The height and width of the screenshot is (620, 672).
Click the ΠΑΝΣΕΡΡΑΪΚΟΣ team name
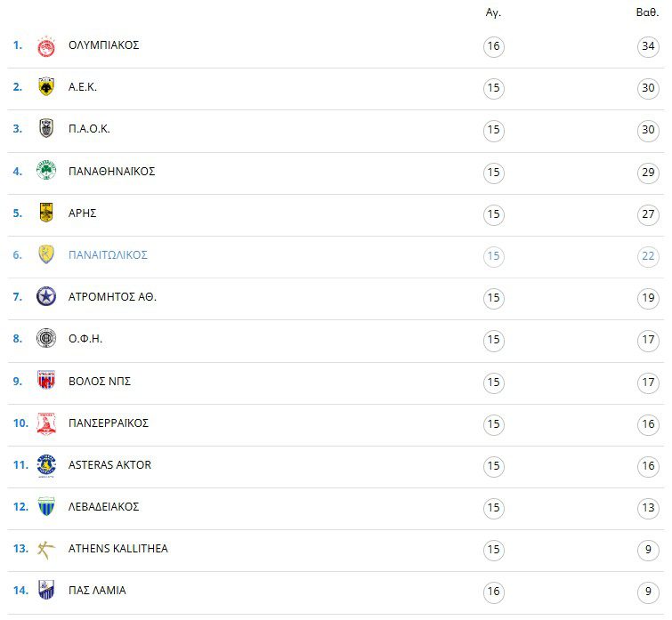click(109, 423)
